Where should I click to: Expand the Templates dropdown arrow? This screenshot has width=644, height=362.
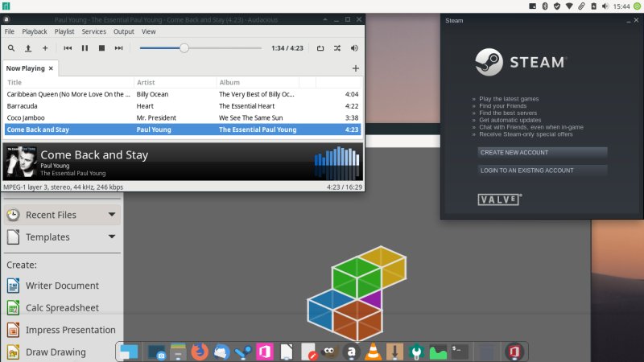pos(111,237)
